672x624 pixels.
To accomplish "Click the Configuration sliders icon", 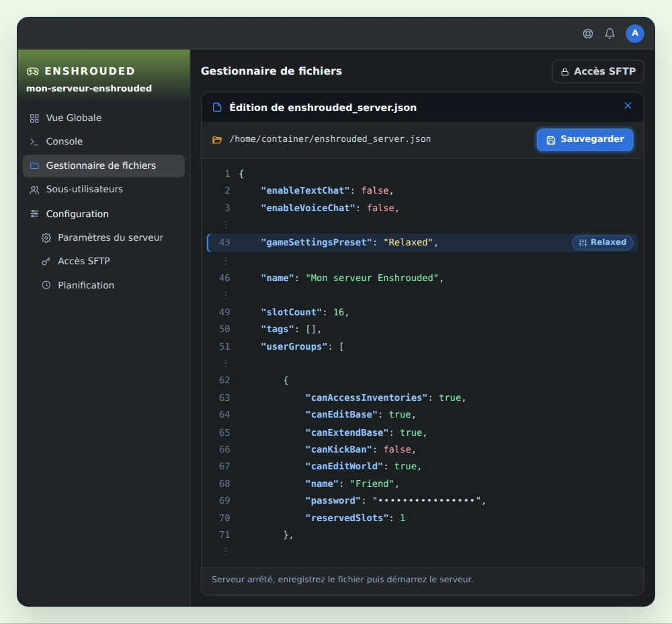I will 34,214.
